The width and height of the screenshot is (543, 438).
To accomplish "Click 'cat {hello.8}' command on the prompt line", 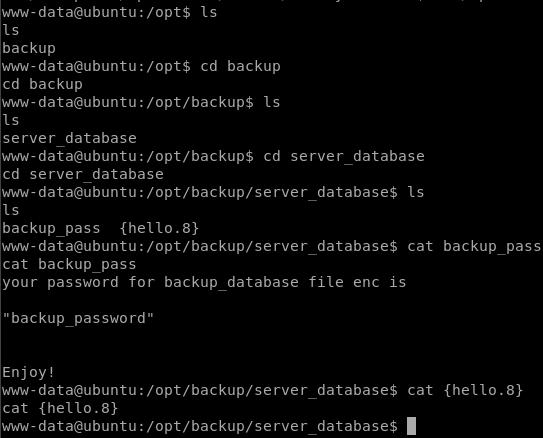I will 465,390.
